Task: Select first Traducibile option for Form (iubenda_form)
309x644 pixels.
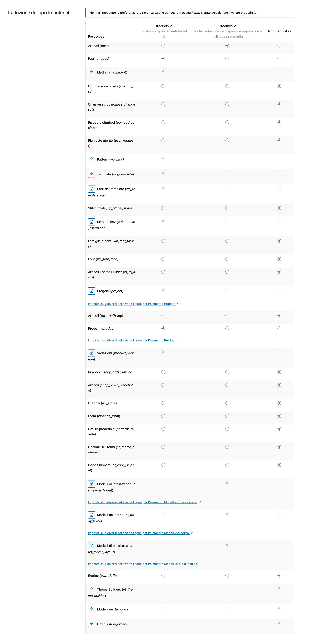Action: click(x=163, y=416)
